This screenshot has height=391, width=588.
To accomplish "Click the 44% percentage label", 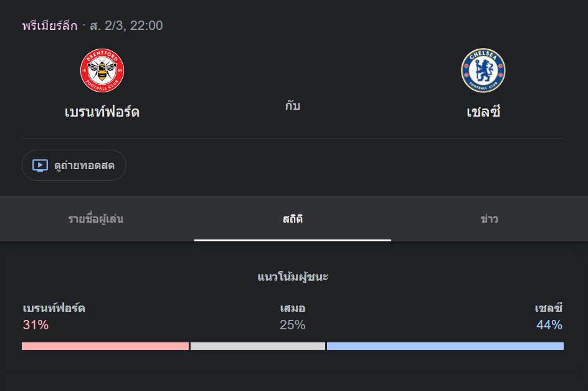I will pyautogui.click(x=549, y=325).
